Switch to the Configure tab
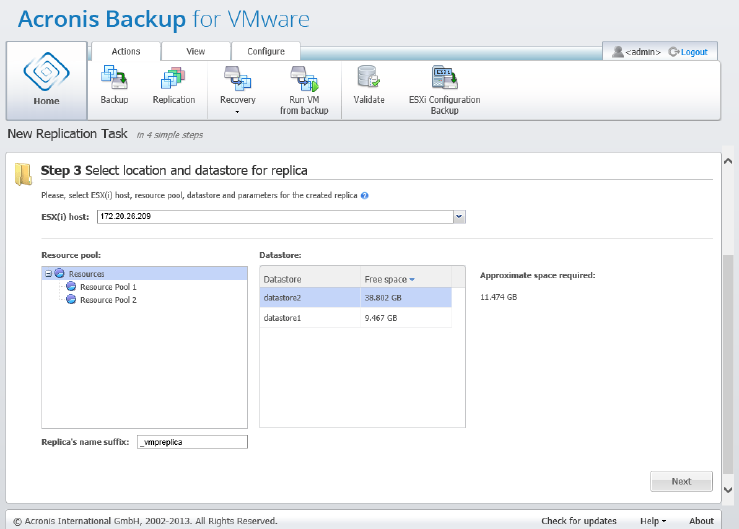 [x=266, y=51]
